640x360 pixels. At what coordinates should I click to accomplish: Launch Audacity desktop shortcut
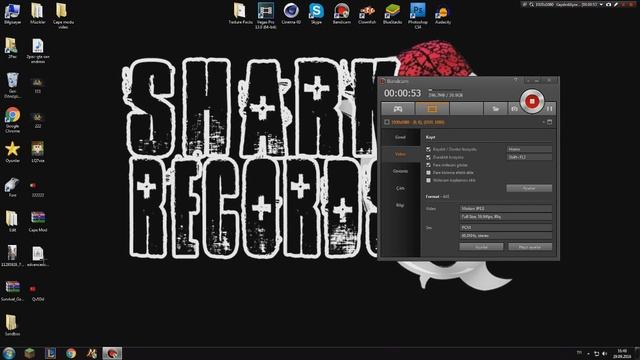(443, 13)
